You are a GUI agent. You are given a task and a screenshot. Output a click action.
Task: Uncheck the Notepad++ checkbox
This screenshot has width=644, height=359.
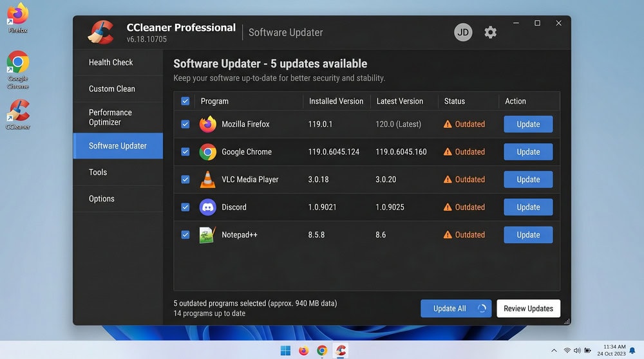click(185, 235)
